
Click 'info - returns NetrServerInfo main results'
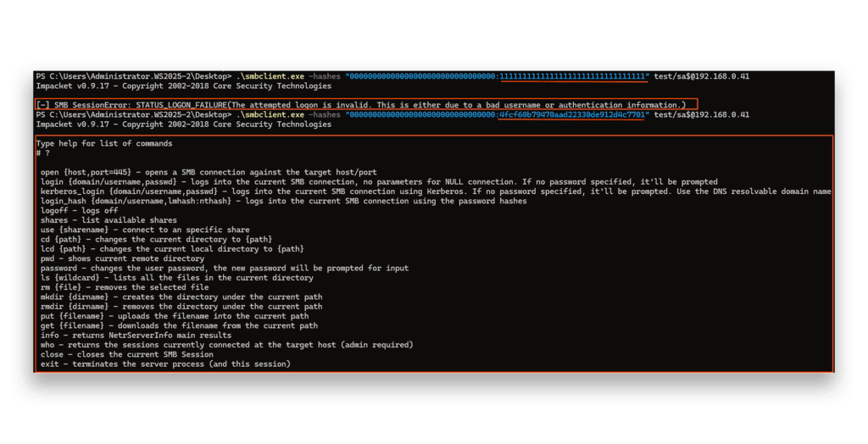coord(136,335)
